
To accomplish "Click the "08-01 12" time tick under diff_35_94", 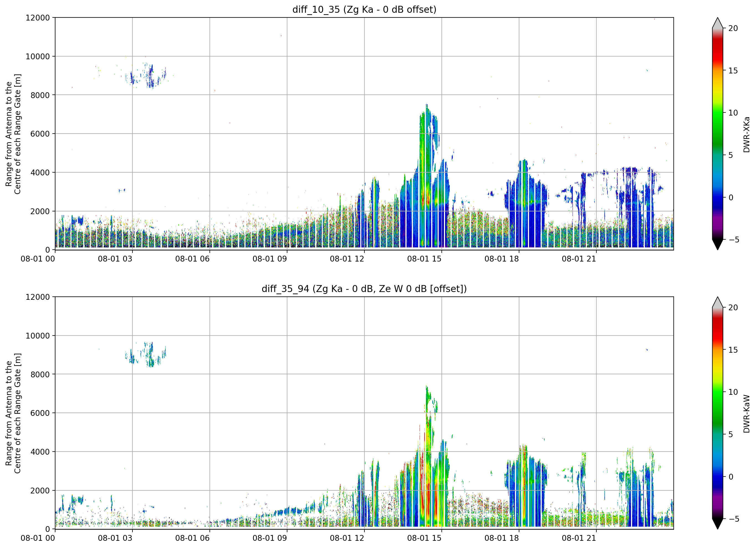I will point(347,538).
